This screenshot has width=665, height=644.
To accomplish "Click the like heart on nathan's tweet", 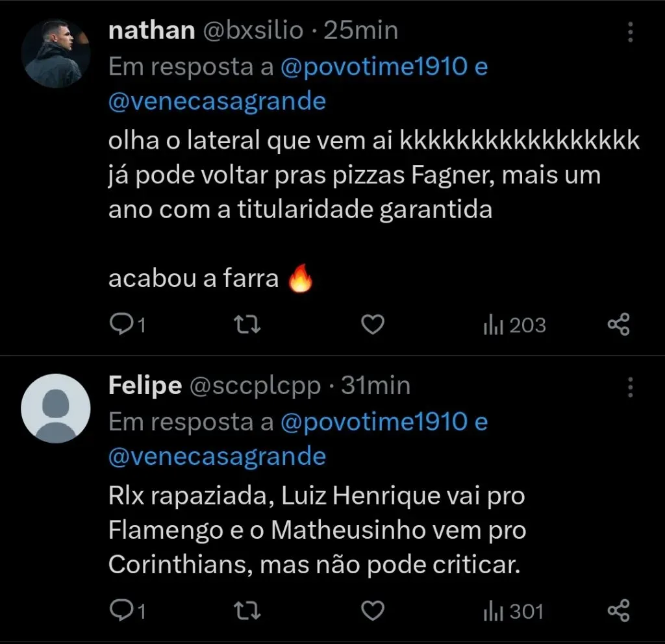I will pyautogui.click(x=372, y=325).
